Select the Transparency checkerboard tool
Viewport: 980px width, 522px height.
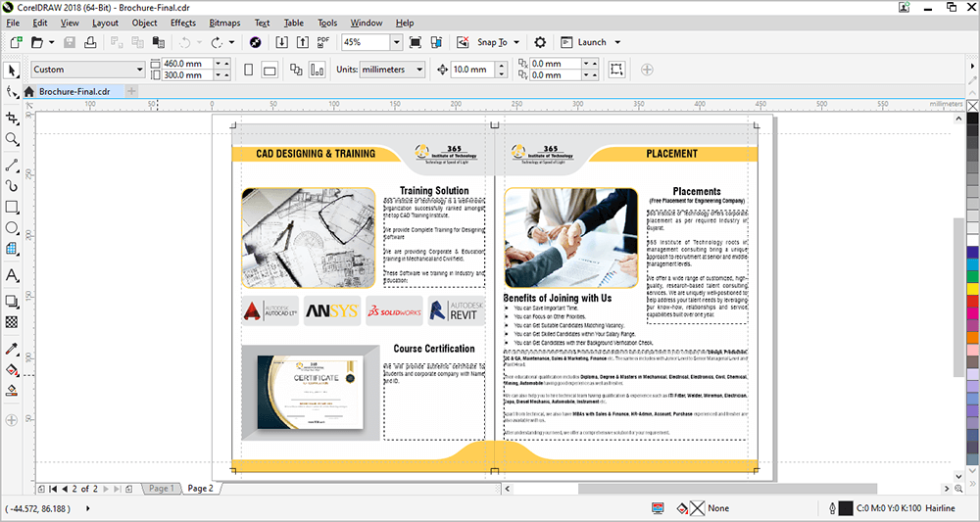pyautogui.click(x=11, y=322)
